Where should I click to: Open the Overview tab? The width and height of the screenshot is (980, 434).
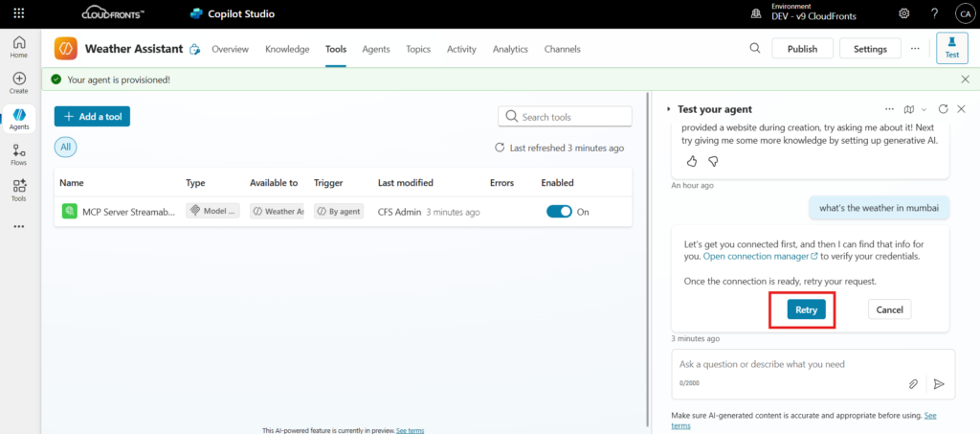point(230,49)
